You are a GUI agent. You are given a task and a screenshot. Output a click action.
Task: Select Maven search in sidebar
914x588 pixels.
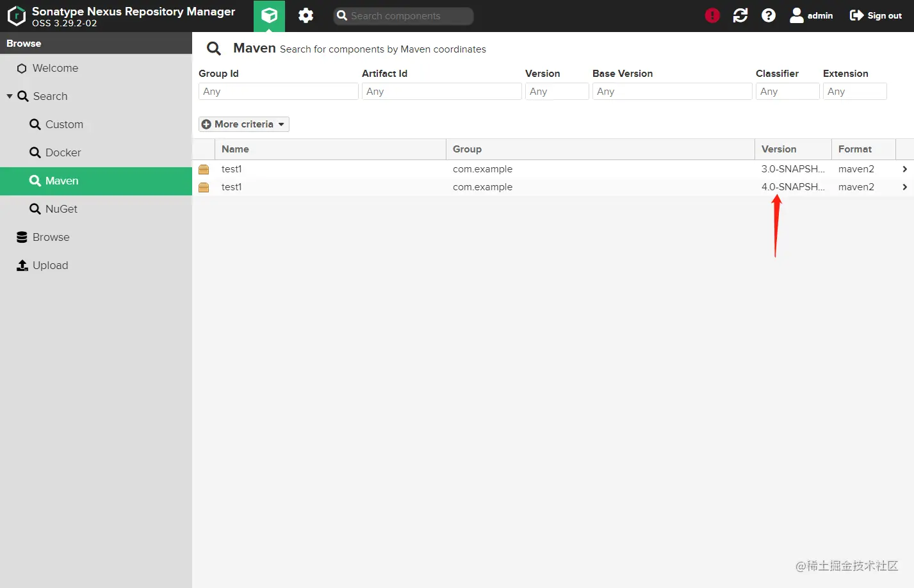click(x=96, y=181)
